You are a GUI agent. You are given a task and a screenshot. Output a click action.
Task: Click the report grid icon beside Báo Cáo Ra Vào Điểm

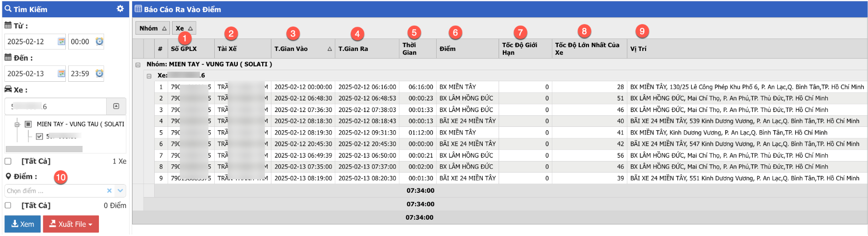138,9
